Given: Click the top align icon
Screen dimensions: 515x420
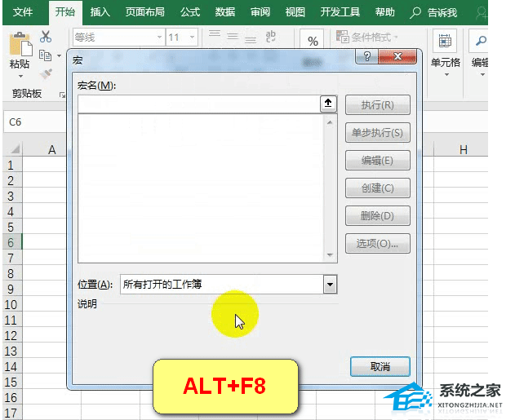Looking at the screenshot, I should tap(215, 33).
